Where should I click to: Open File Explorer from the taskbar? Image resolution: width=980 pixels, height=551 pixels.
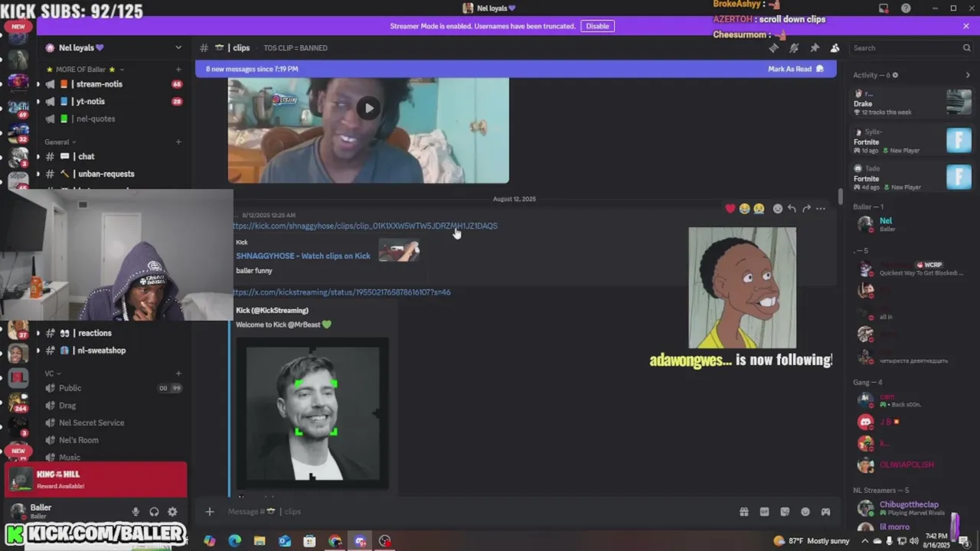pos(260,541)
